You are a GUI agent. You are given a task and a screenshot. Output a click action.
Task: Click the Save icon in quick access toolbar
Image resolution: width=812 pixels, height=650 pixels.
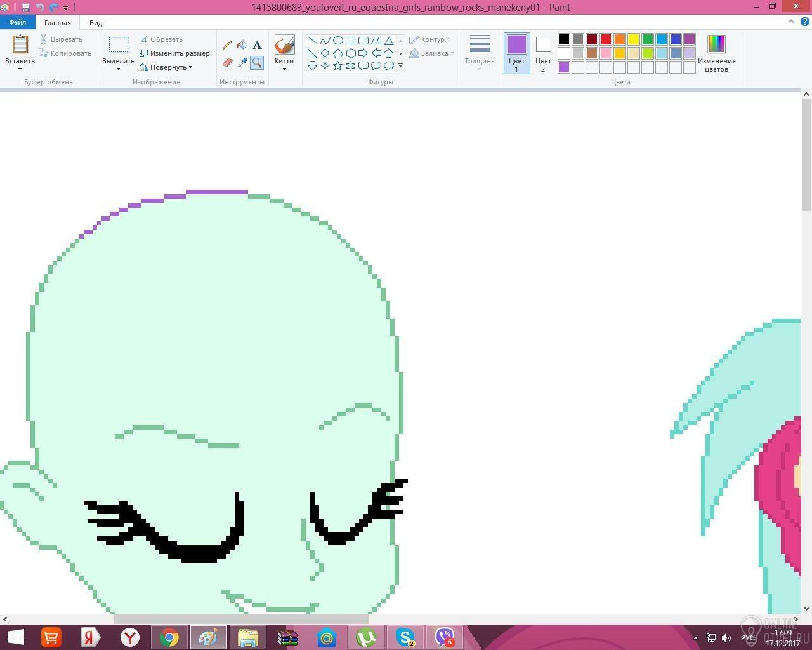click(x=26, y=8)
